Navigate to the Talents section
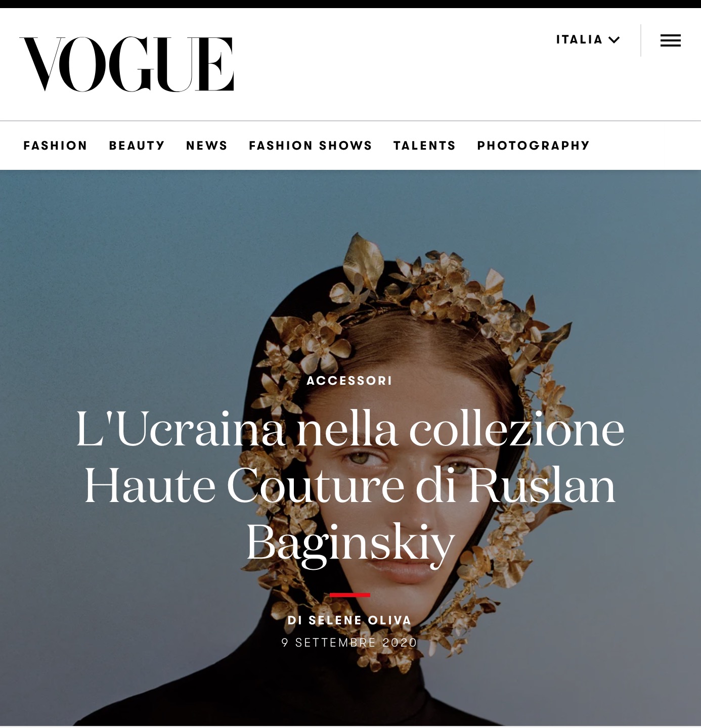701x728 pixels. coord(425,146)
